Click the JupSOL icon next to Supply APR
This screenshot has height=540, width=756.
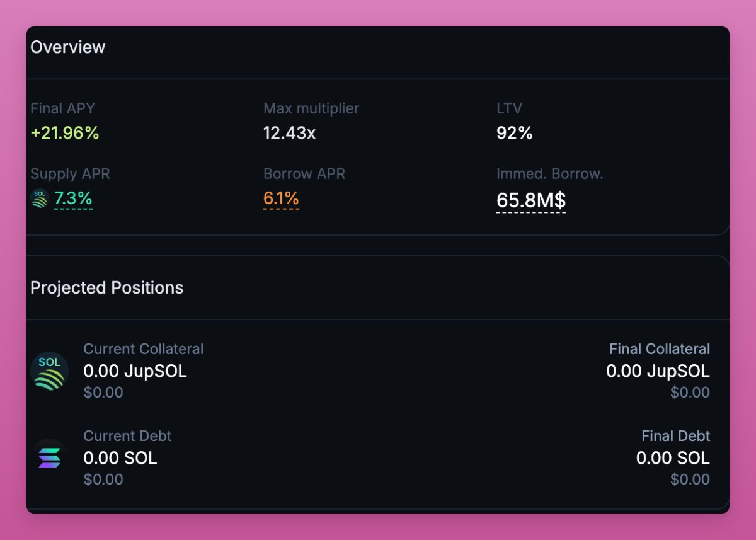coord(39,199)
